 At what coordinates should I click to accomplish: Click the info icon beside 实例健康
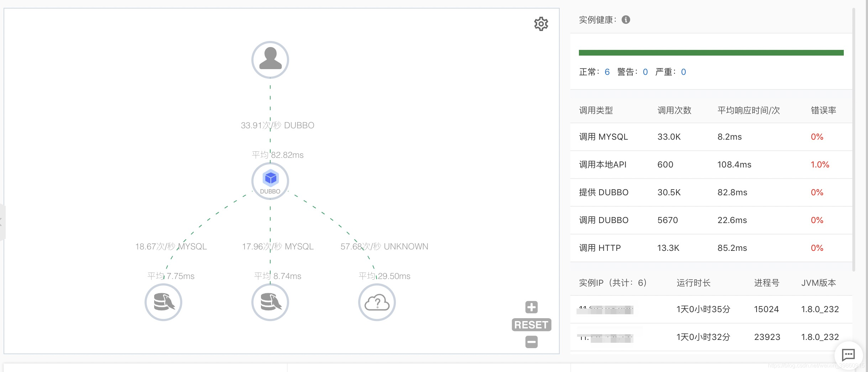coord(626,20)
